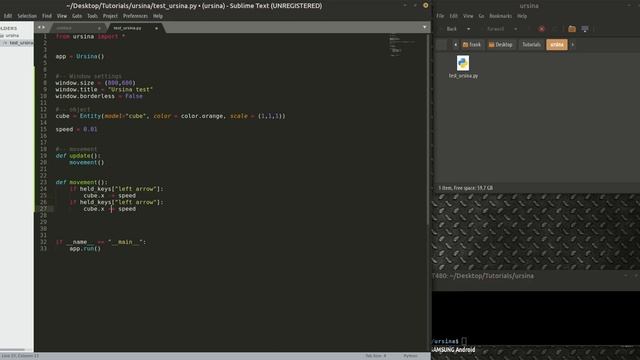Go to Desktop in the path bar
The width and height of the screenshot is (640, 360).
click(x=500, y=44)
